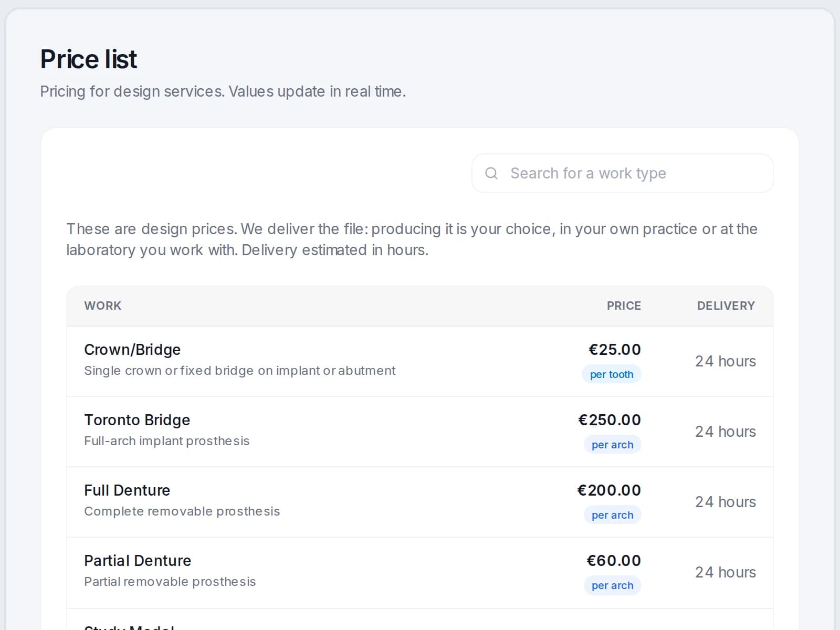This screenshot has height=630, width=840.
Task: Select the Crown/Bridge work name
Action: point(132,350)
